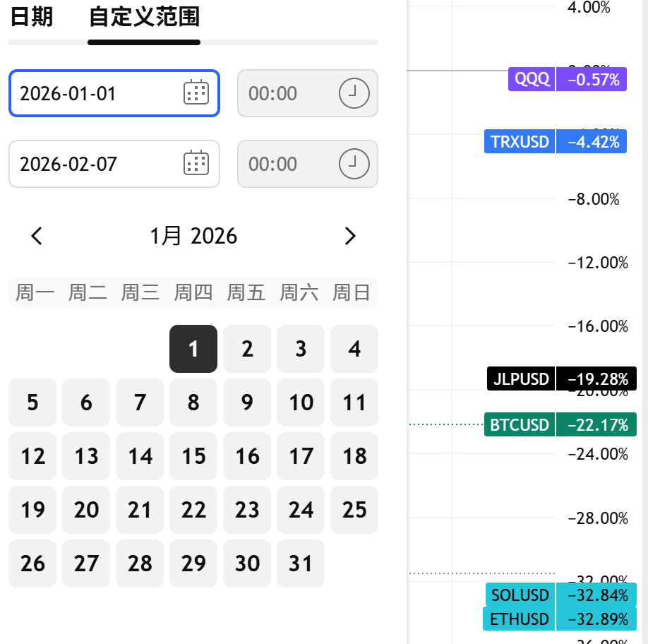Select January 26 in the calendar

[x=32, y=563]
